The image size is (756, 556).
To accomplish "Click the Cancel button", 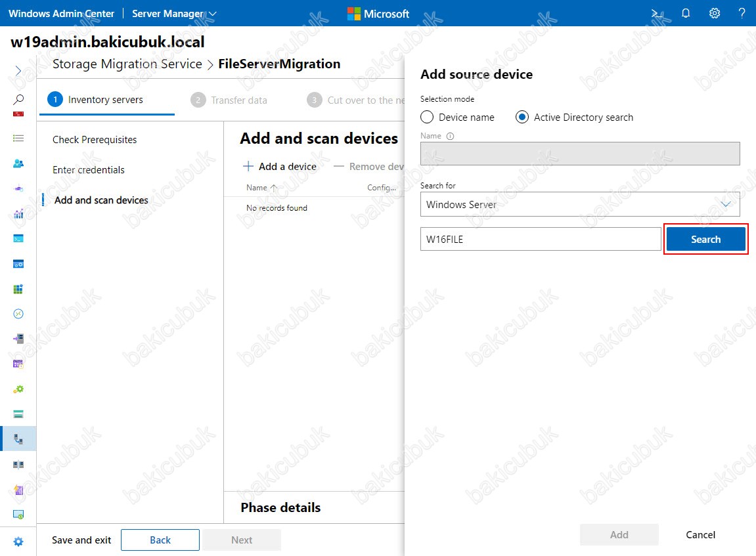I will 700,534.
